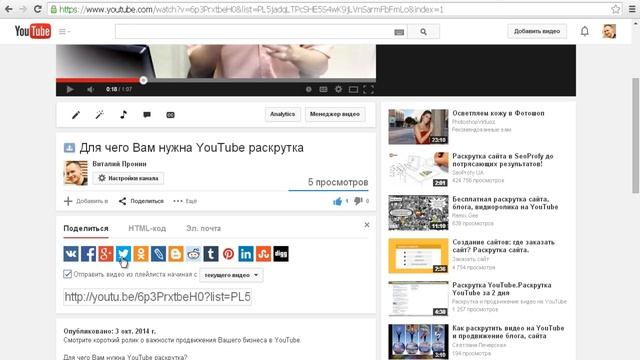Viewport: 640px width, 360px height.
Task: Play the video
Action: (70, 89)
